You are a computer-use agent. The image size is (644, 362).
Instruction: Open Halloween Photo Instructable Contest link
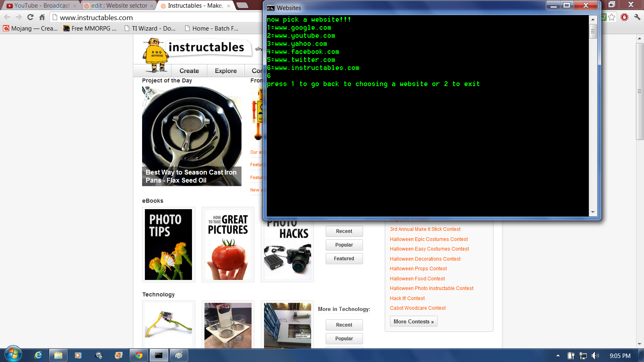[431, 288]
